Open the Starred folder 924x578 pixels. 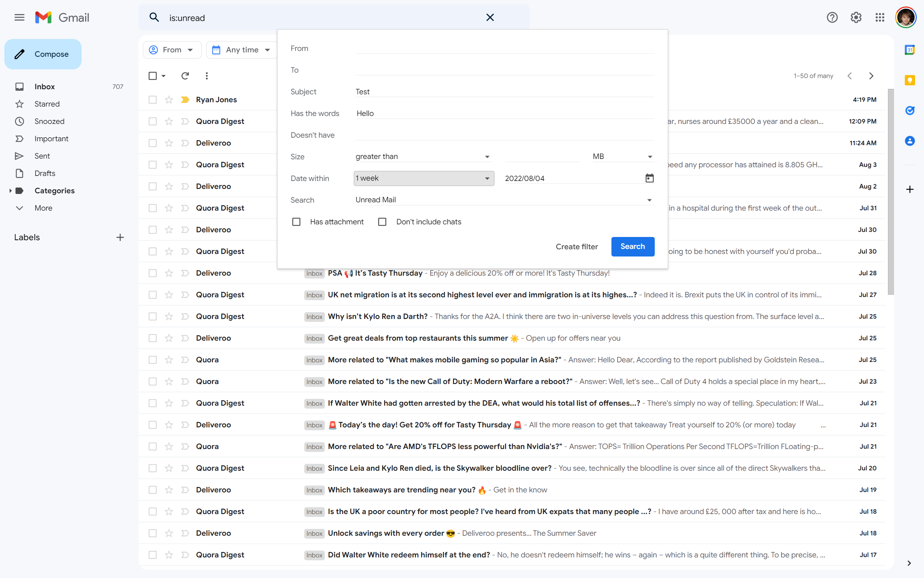point(47,104)
